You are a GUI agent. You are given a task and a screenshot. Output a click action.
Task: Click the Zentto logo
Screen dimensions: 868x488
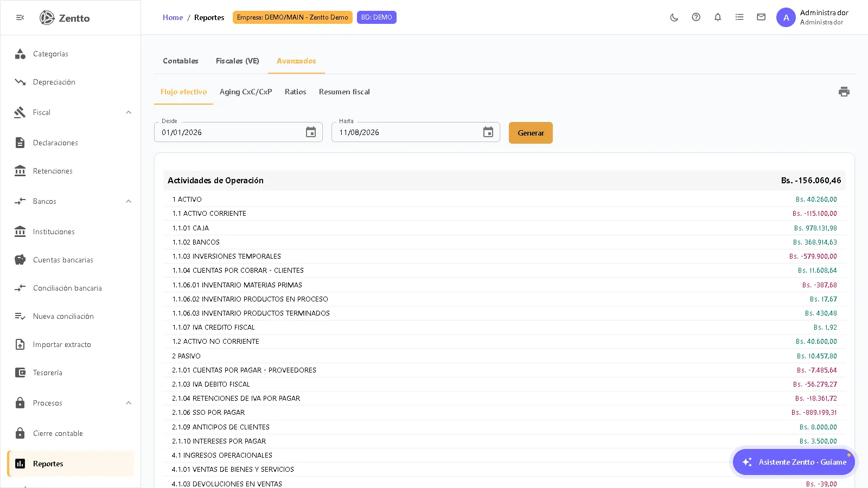point(65,18)
